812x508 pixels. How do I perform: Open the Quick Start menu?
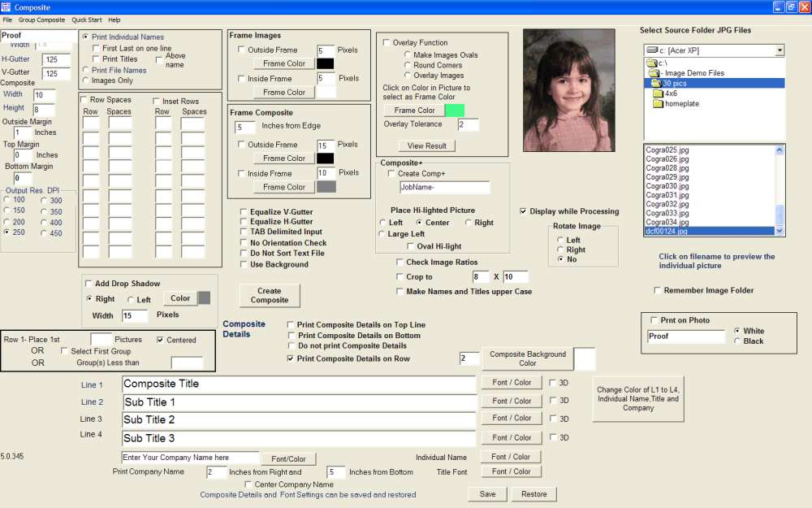[86, 20]
